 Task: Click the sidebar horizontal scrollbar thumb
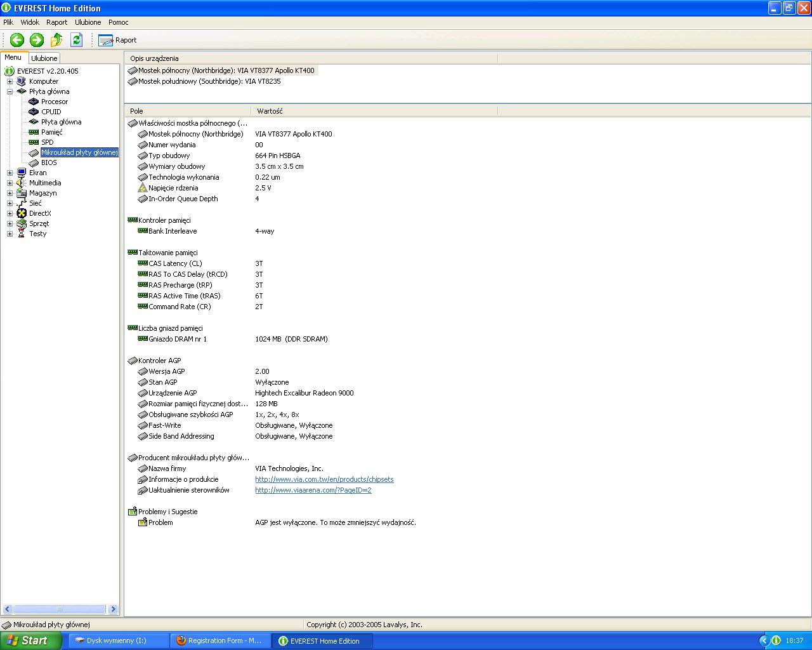59,609
